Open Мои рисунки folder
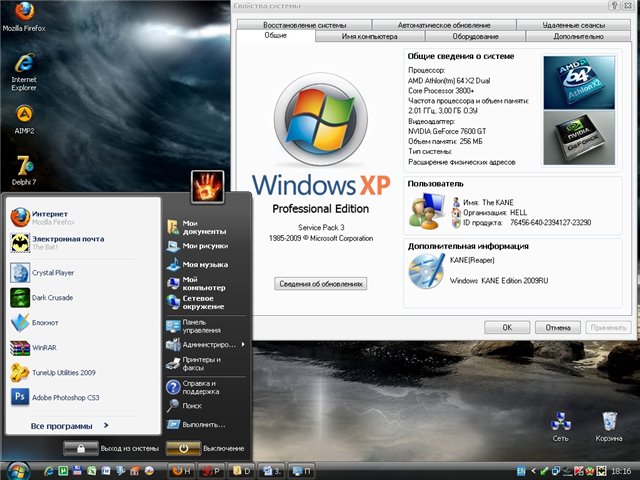Viewport: 640px width, 480px height. pos(206,246)
